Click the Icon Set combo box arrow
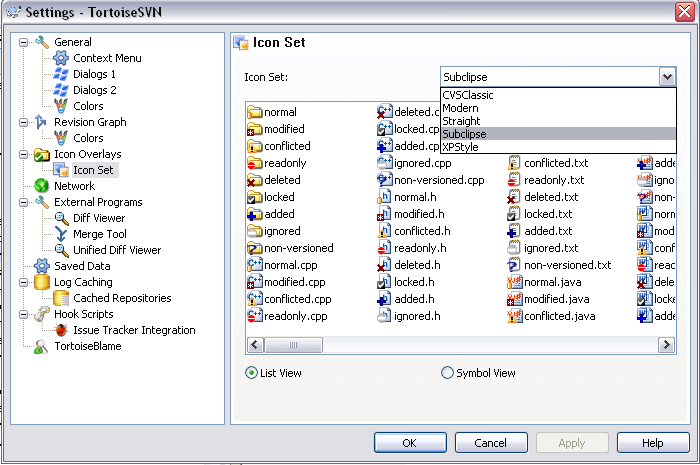The width and height of the screenshot is (700, 465). pyautogui.click(x=667, y=77)
